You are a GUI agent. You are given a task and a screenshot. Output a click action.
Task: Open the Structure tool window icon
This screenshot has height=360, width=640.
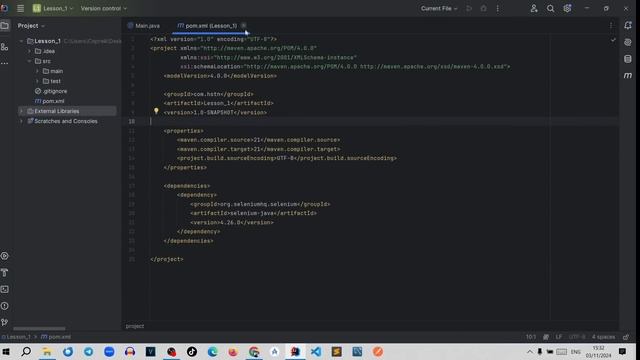point(4,47)
